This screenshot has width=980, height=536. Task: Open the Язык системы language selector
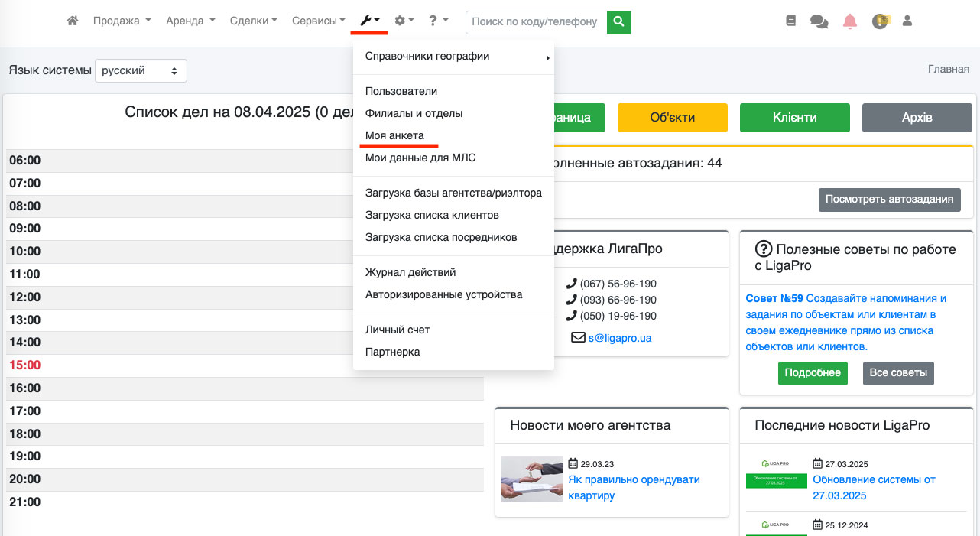[x=141, y=70]
